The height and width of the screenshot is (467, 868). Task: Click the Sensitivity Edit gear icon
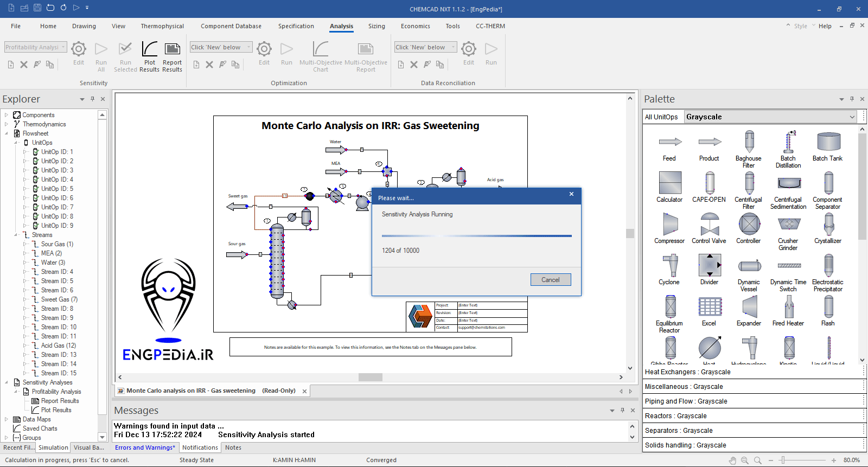coord(79,53)
